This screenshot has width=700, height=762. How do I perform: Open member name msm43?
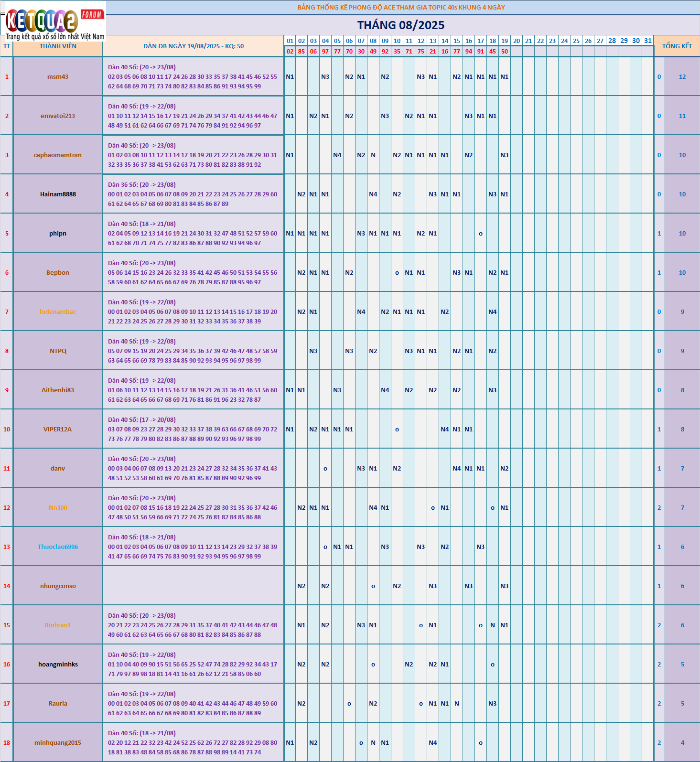pos(58,77)
